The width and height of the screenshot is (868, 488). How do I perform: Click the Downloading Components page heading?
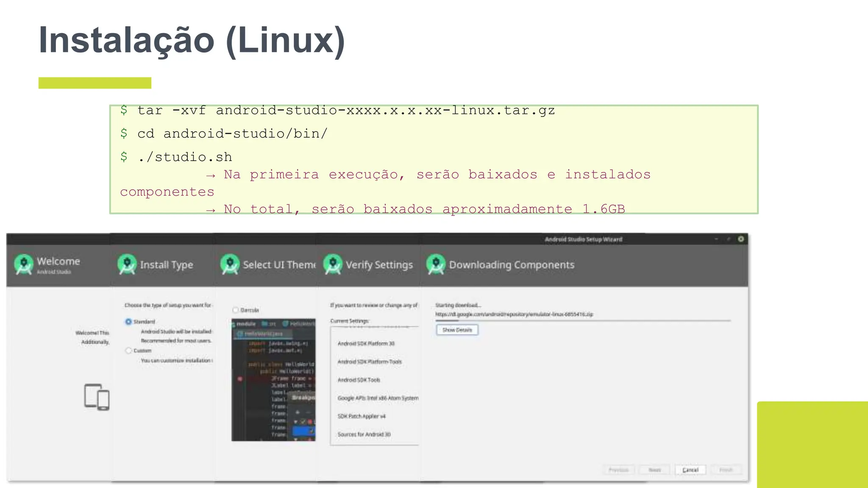point(512,265)
